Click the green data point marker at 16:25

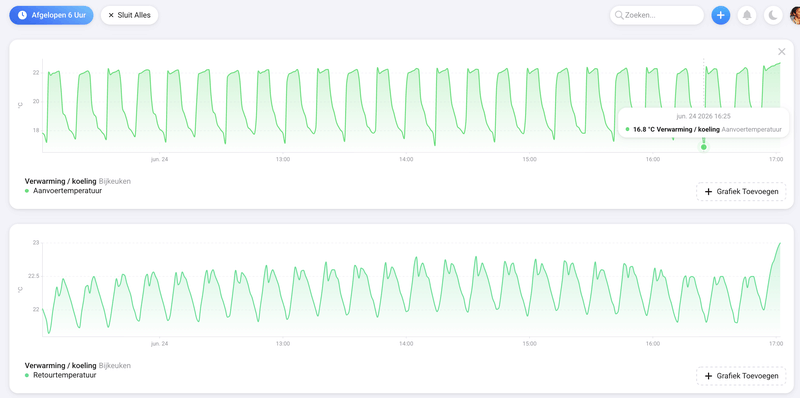click(x=704, y=147)
